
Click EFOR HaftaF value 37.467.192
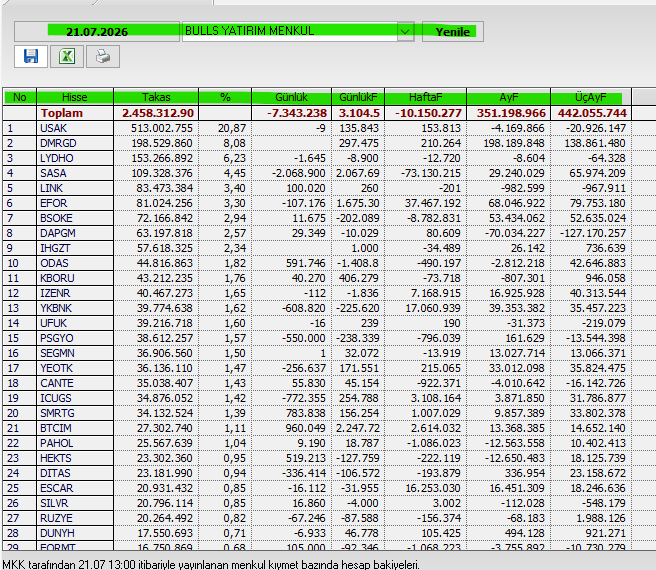pyautogui.click(x=433, y=203)
